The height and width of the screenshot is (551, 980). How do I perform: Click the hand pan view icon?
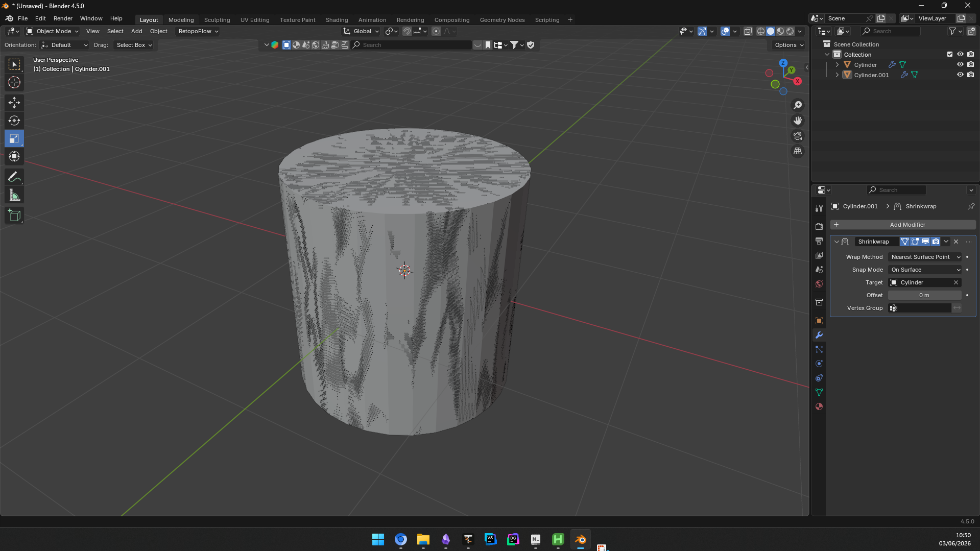798,121
